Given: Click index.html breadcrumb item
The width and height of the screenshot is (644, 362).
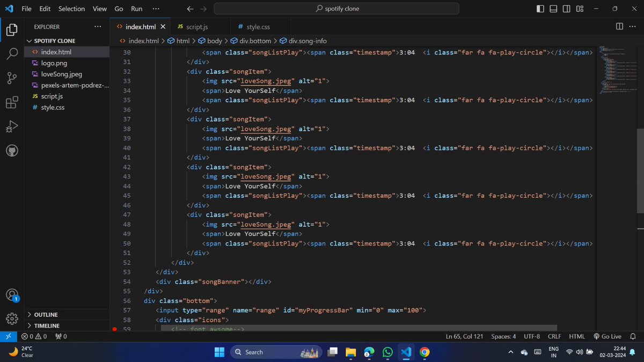Looking at the screenshot, I should coord(140,41).
